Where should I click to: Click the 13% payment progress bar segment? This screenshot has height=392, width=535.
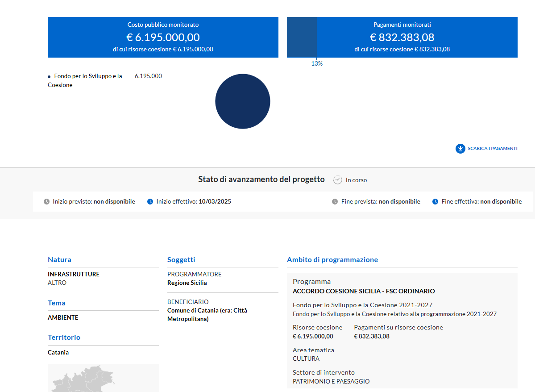[302, 37]
